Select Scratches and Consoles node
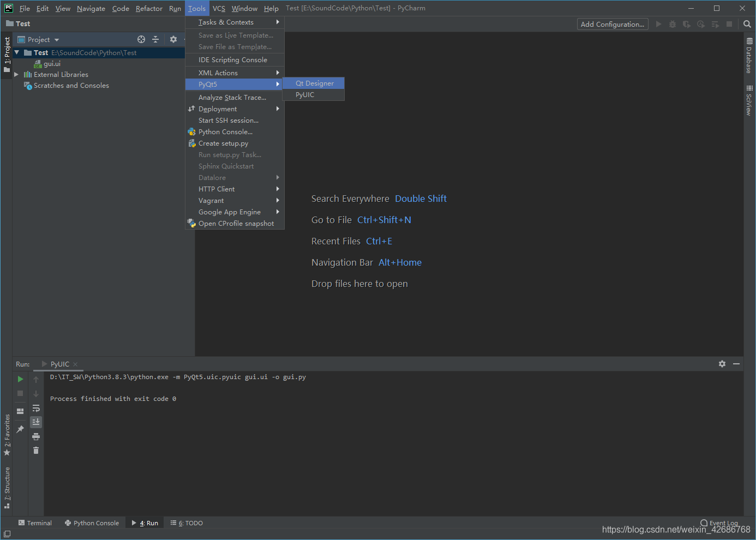756x540 pixels. click(67, 86)
